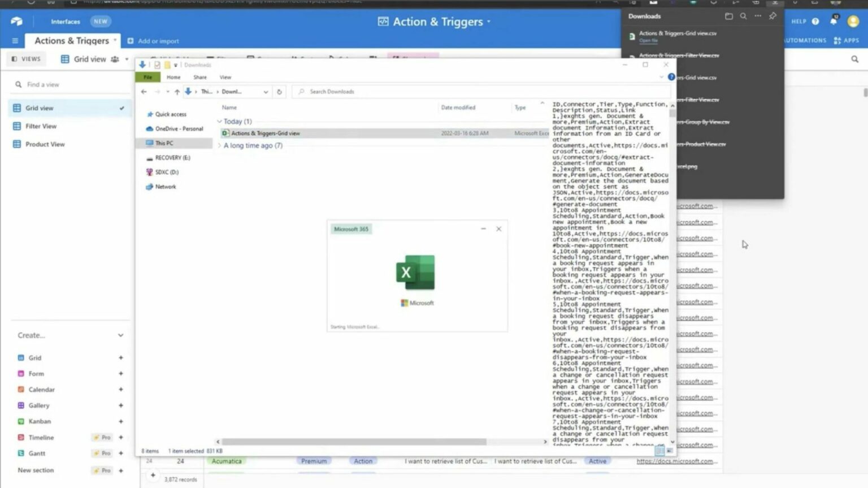Search downloads using the magnifier in the flyout
Viewport: 868px width, 488px height.
coord(744,16)
